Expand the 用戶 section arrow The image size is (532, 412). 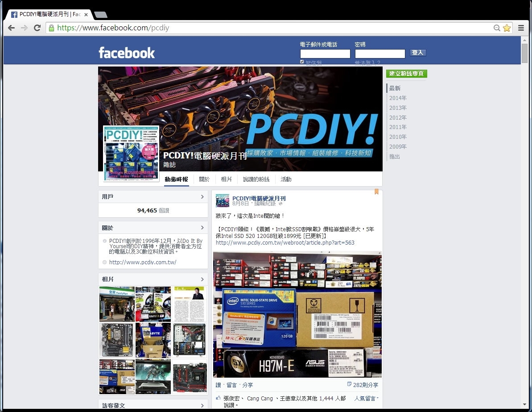(202, 197)
